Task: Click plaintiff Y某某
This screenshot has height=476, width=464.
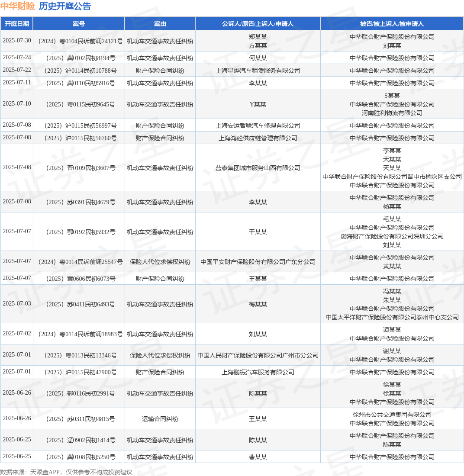Action: [x=258, y=104]
